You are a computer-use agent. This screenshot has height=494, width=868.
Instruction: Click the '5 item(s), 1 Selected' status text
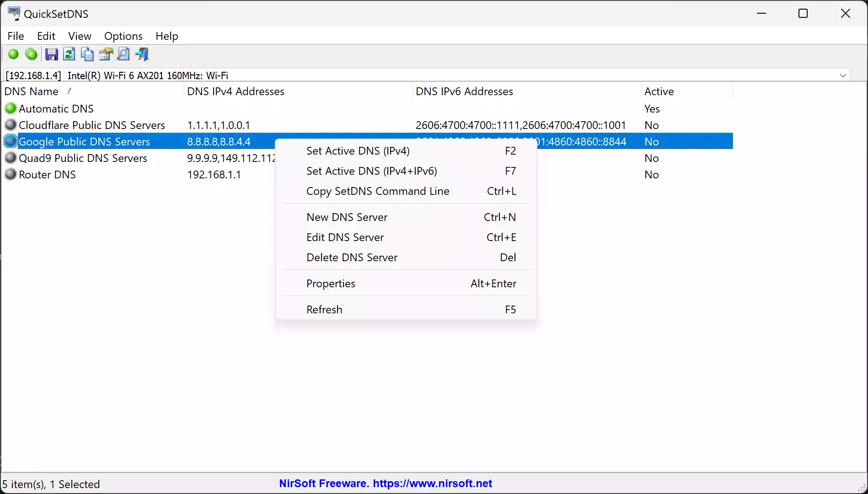point(51,484)
